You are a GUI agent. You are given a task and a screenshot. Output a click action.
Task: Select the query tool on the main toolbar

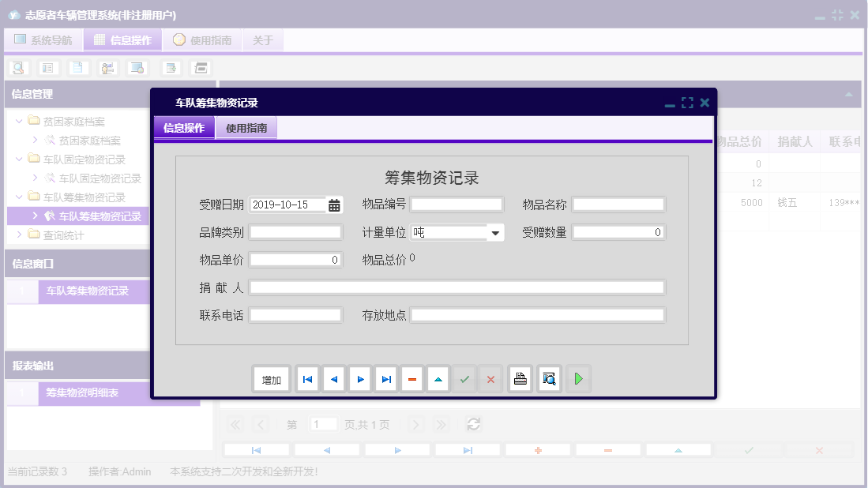[17, 67]
